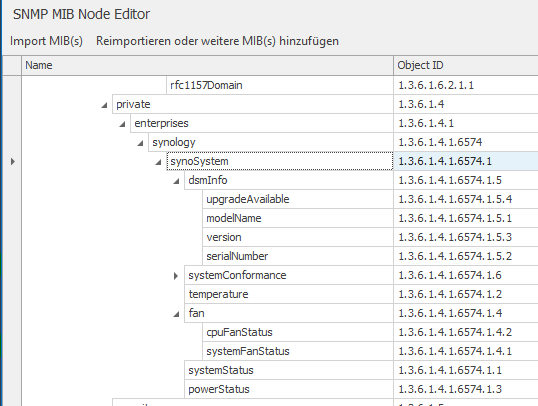Image resolution: width=538 pixels, height=406 pixels.
Task: Select the serialNumber node
Action: click(298, 256)
